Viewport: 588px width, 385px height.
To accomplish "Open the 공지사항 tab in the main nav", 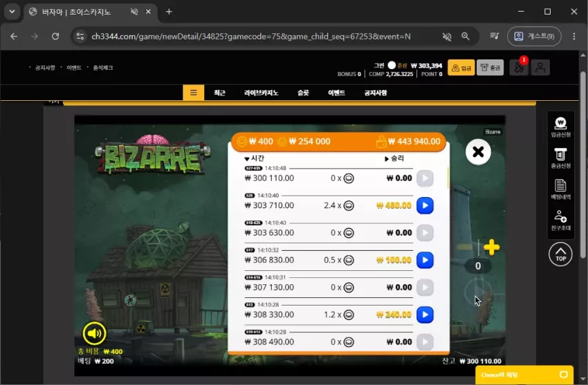I will [376, 93].
